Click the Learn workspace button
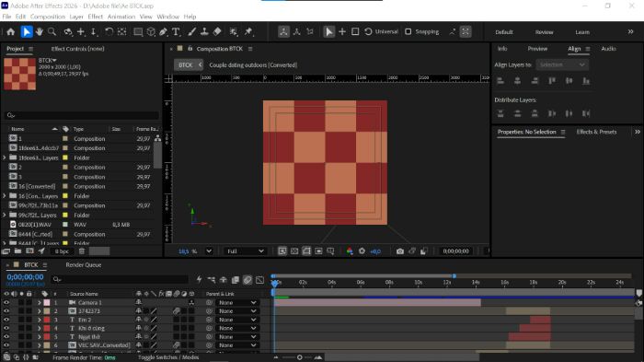Viewport: 644px width, 362px height. 582,31
